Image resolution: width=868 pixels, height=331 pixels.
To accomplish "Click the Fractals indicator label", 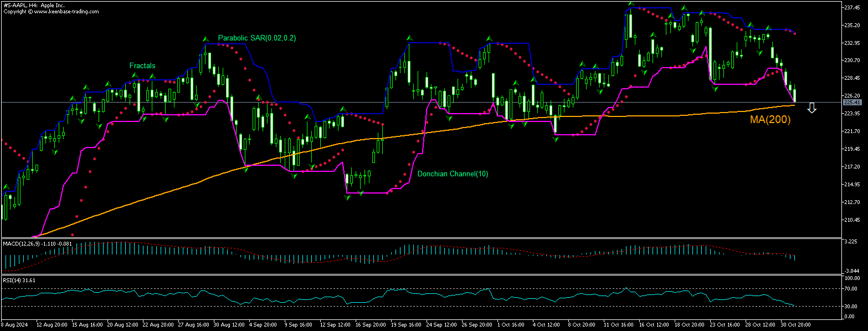I will click(x=142, y=66).
